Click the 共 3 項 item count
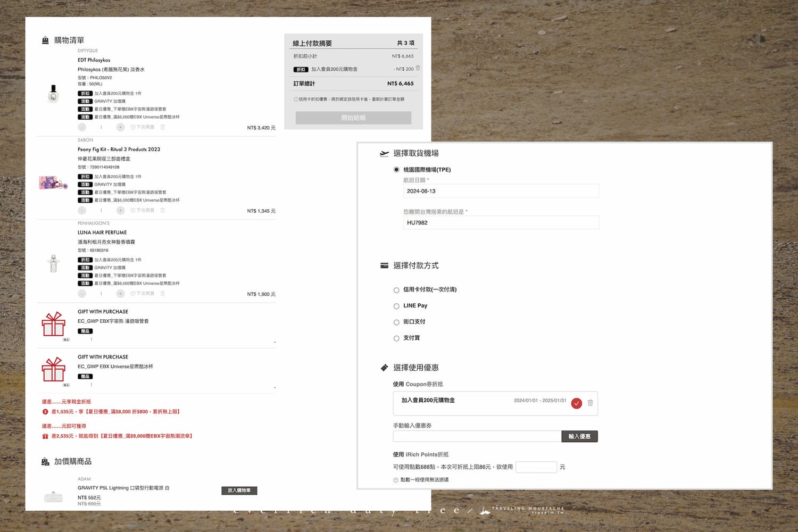This screenshot has width=798, height=532. point(405,43)
